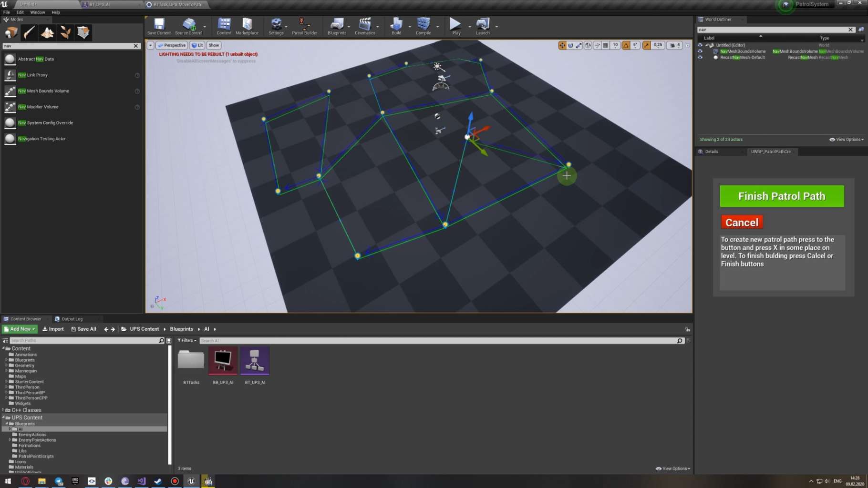Click the Compile toolbar icon
Viewport: 868px width, 488px height.
(x=423, y=26)
